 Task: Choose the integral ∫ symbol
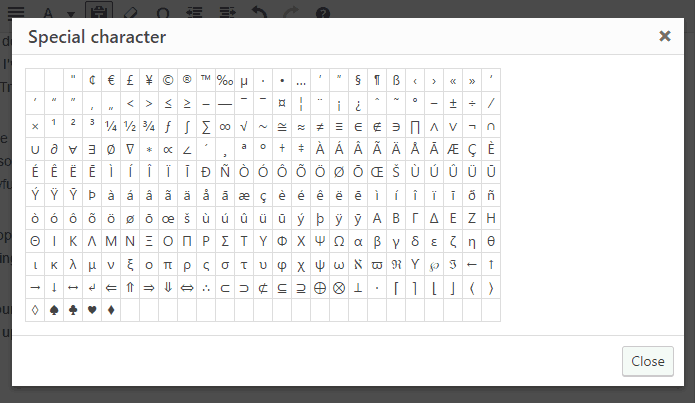(x=187, y=126)
